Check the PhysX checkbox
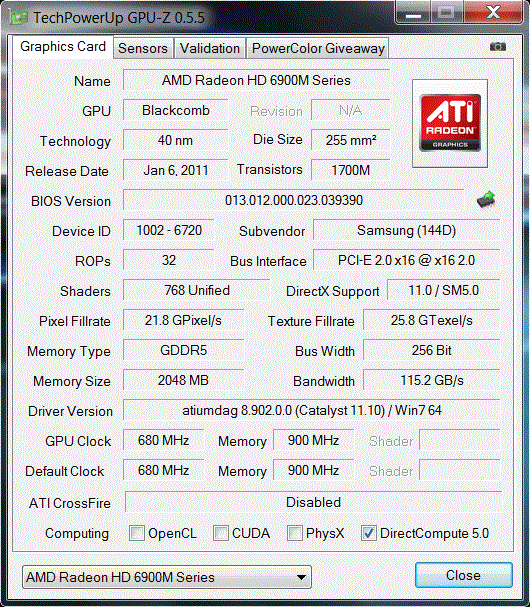The width and height of the screenshot is (530, 607). [x=295, y=533]
